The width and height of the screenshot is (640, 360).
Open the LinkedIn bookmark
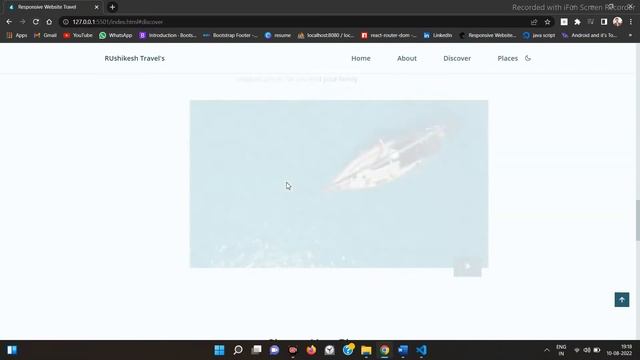(438, 36)
